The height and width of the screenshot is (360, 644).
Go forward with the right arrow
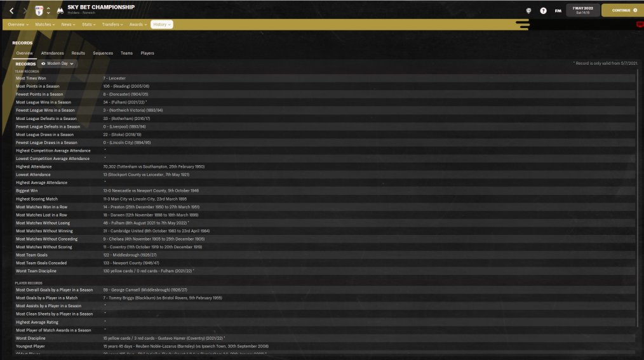point(25,11)
